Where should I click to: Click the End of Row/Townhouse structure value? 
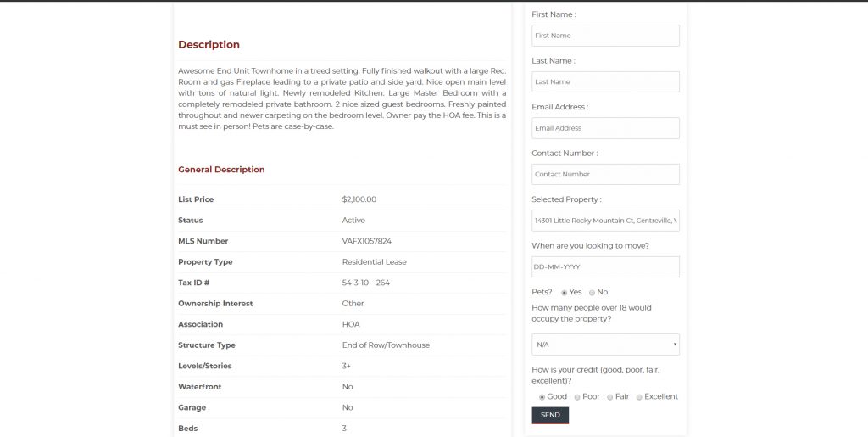386,345
